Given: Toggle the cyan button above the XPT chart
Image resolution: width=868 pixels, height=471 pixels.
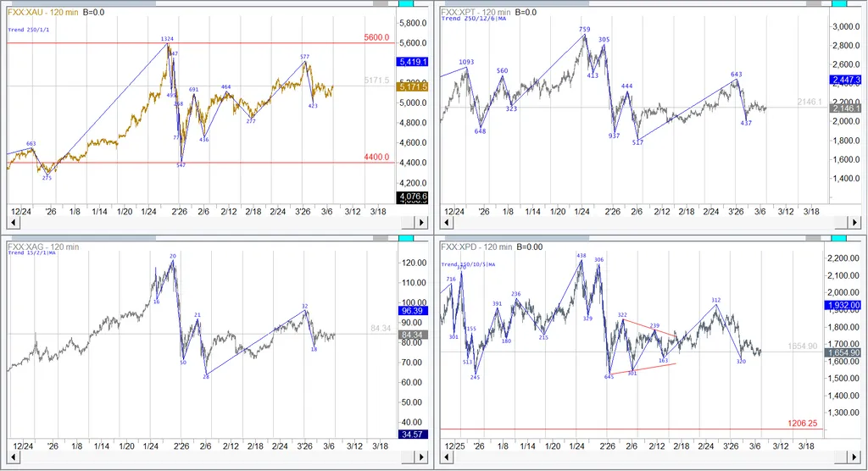Looking at the screenshot, I should point(838,5).
